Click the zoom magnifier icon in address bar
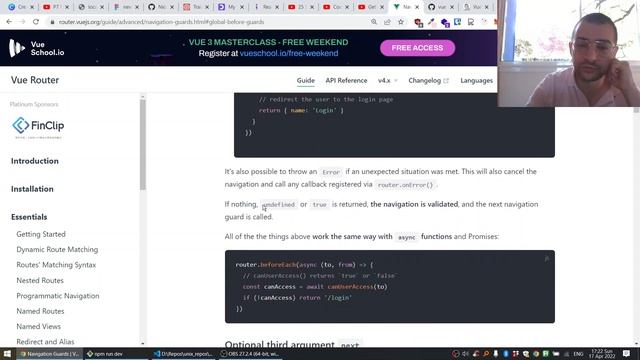 click(374, 22)
